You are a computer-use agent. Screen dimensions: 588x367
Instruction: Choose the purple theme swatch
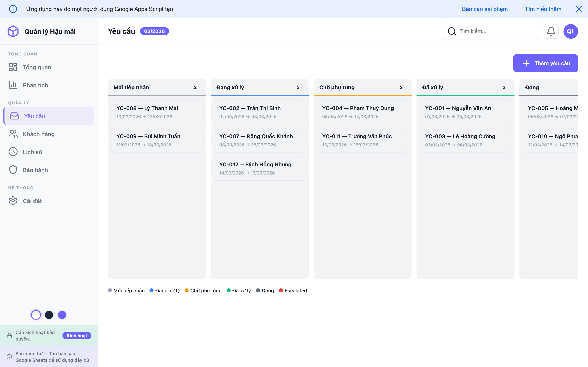[62, 315]
